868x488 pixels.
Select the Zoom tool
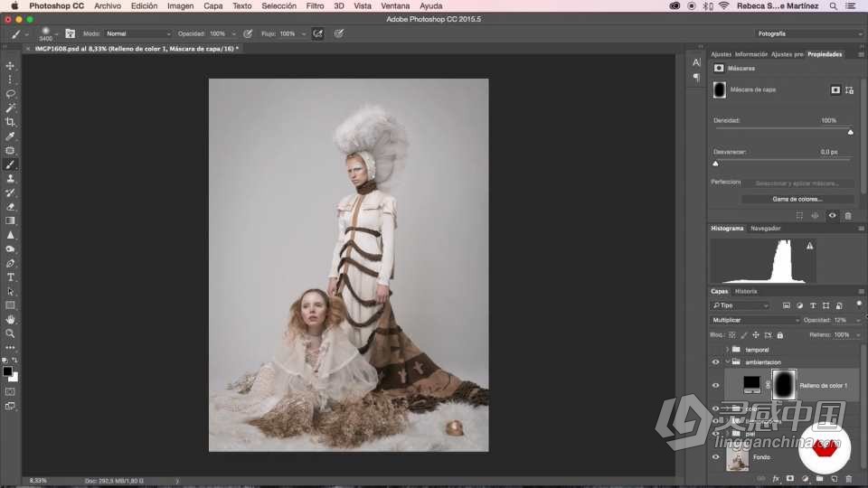point(10,333)
